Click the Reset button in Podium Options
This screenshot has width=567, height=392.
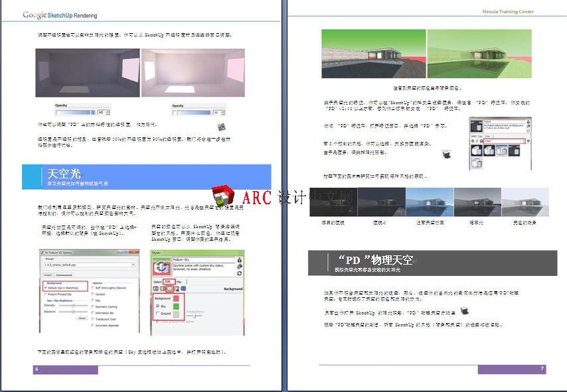(x=82, y=318)
